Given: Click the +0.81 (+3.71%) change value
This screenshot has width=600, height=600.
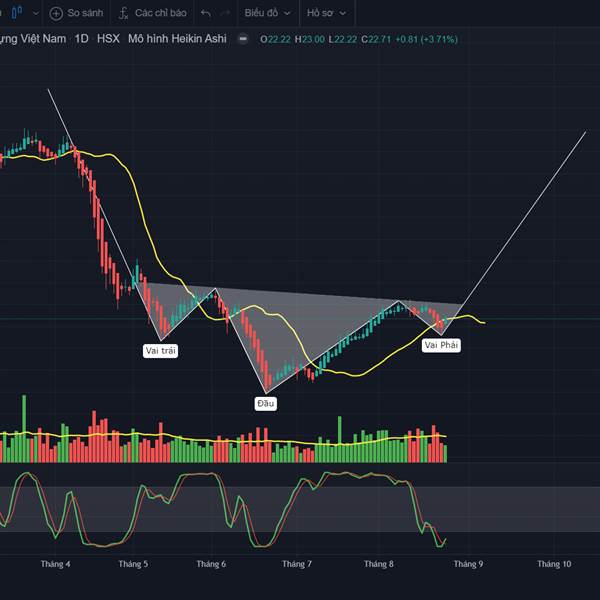Looking at the screenshot, I should [426, 39].
